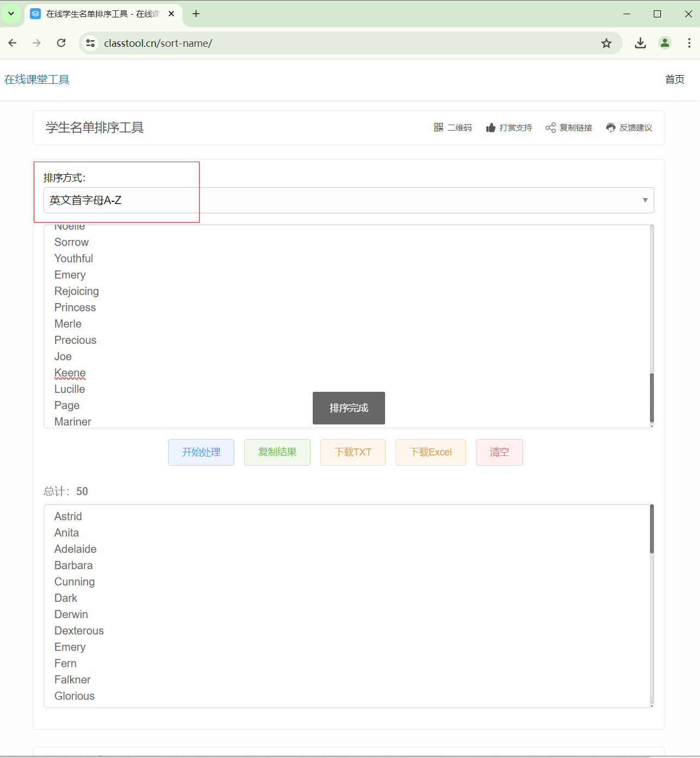Click 复制链接 share link

point(569,127)
